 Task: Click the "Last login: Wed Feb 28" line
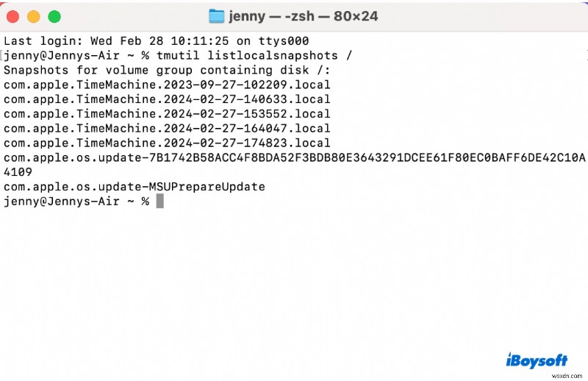156,41
